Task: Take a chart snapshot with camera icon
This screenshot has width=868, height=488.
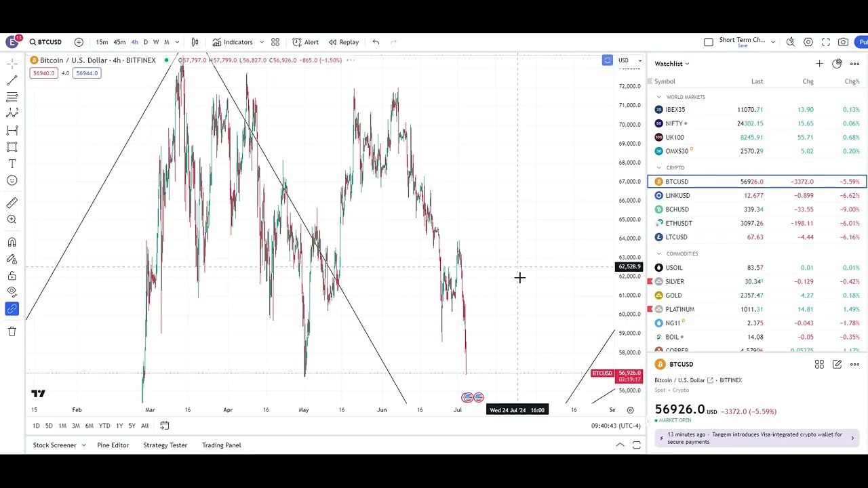Action: tap(843, 42)
